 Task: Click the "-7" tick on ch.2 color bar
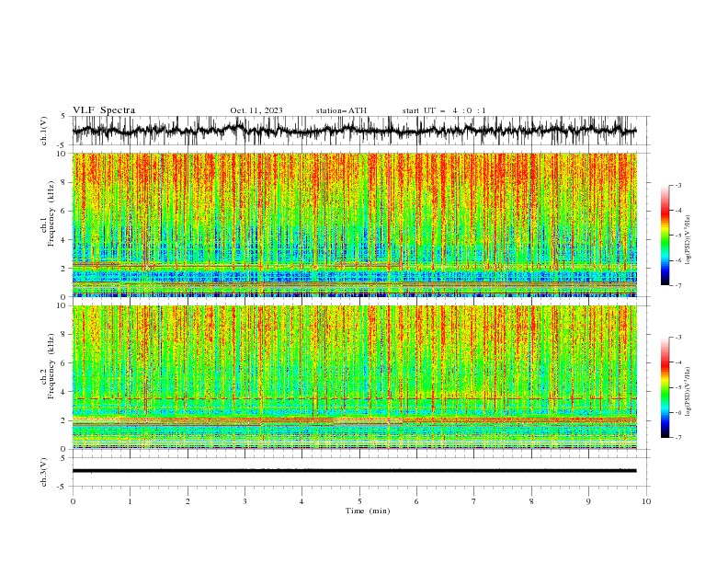tap(678, 438)
